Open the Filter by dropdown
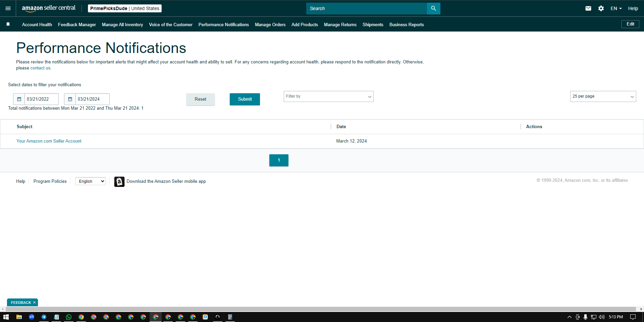The image size is (644, 322). click(329, 97)
